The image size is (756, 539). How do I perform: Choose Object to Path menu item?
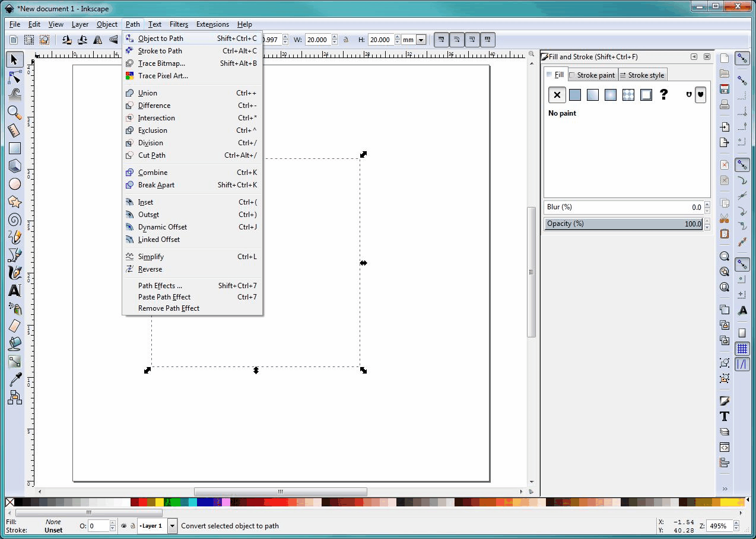pos(192,39)
